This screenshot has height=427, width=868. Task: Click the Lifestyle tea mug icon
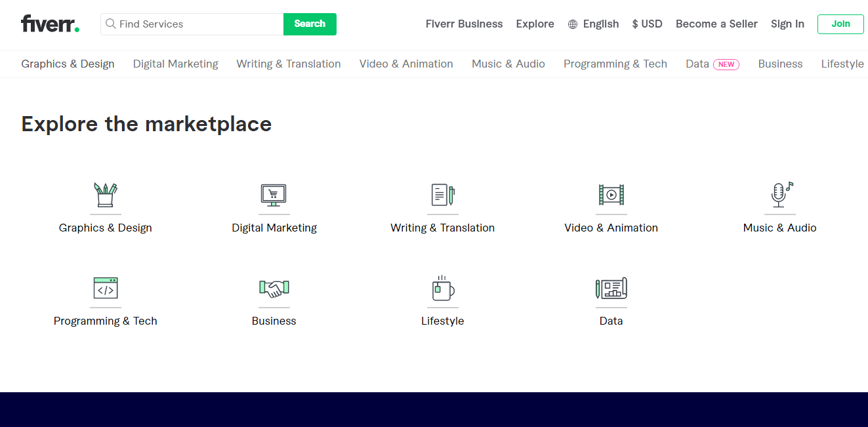[443, 288]
